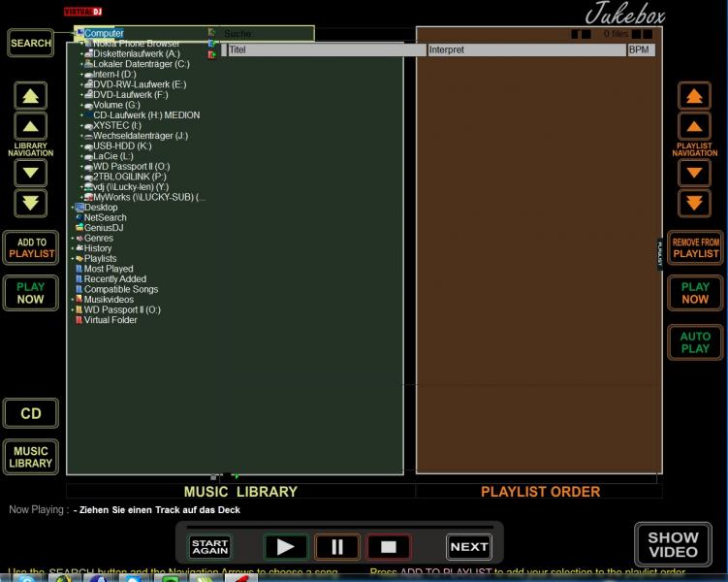Select LaCie (L:) drive
Image resolution: width=728 pixels, height=582 pixels.
112,156
